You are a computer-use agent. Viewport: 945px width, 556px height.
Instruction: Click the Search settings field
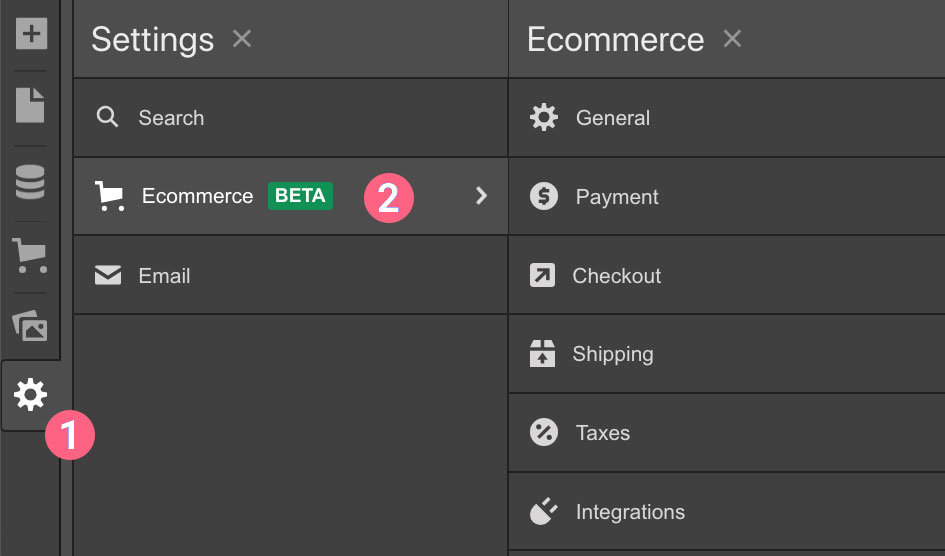point(171,118)
